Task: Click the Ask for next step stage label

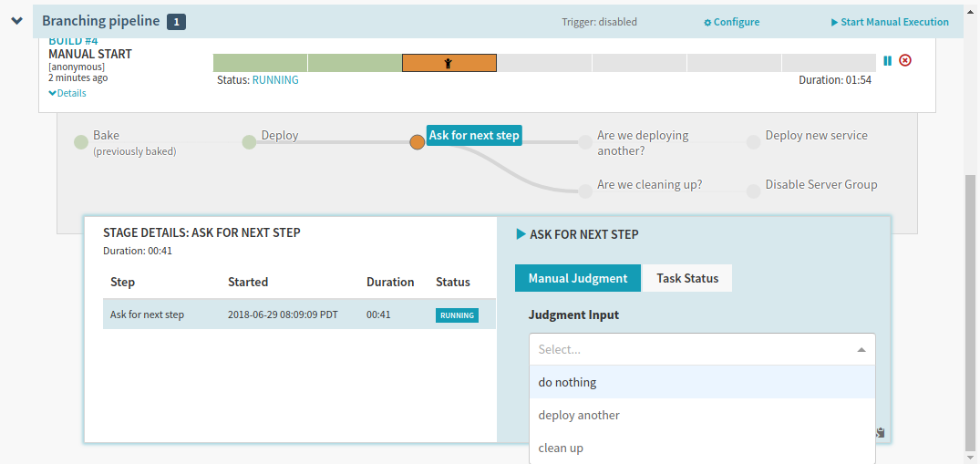Action: point(474,136)
